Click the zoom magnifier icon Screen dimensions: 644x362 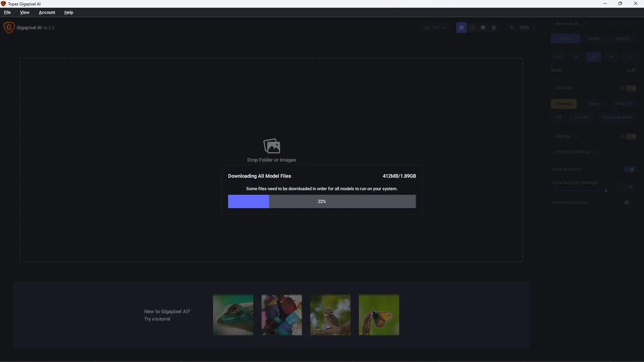(512, 27)
